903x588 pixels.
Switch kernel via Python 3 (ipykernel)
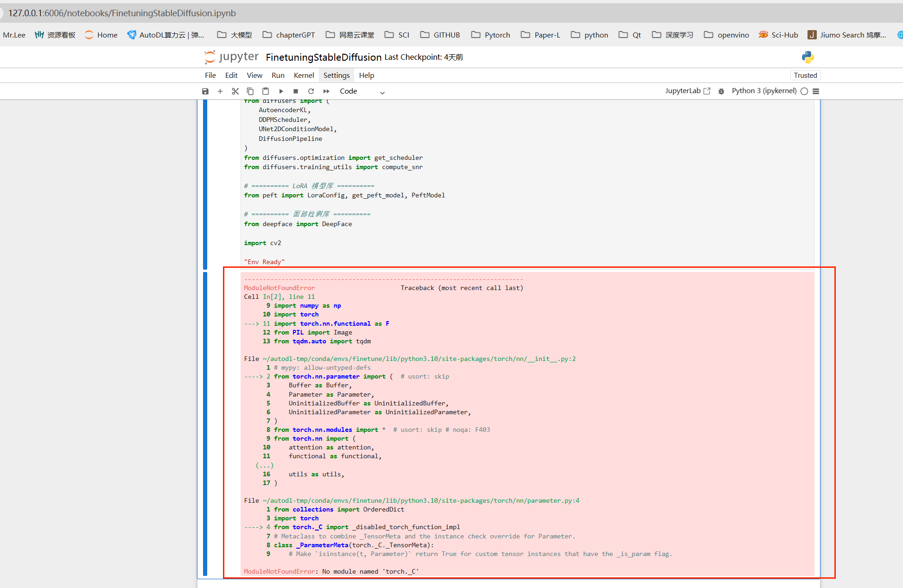764,91
